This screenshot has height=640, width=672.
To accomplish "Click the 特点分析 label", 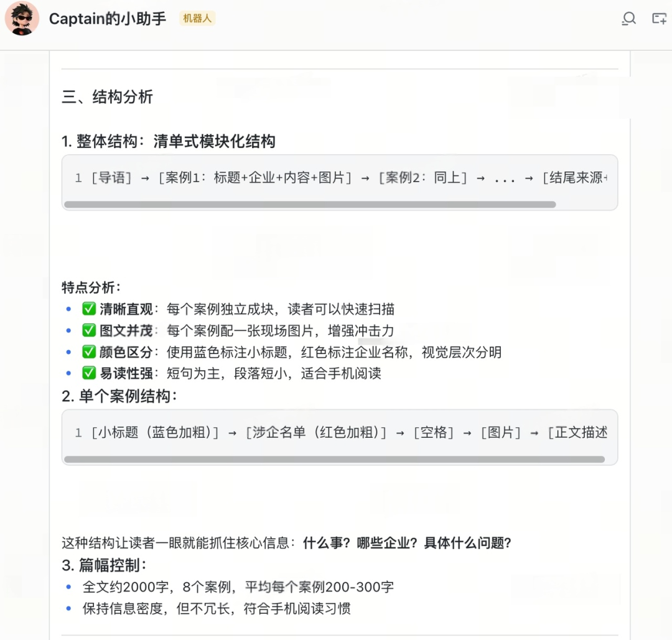I will (91, 287).
